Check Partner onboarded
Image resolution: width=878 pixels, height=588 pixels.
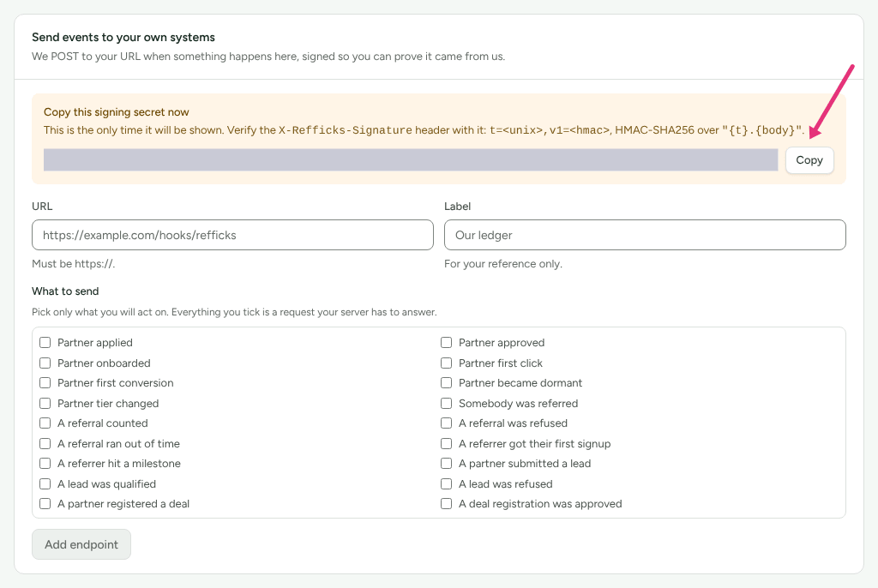coord(45,363)
